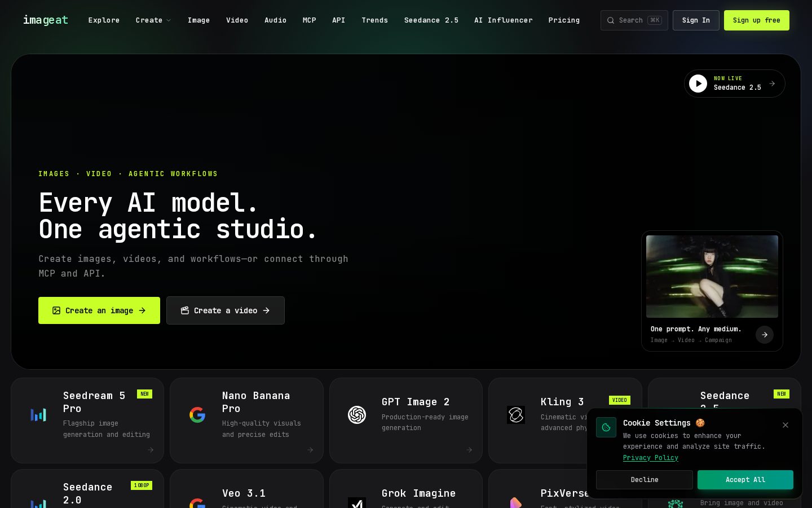Open the Pricing page

[564, 20]
